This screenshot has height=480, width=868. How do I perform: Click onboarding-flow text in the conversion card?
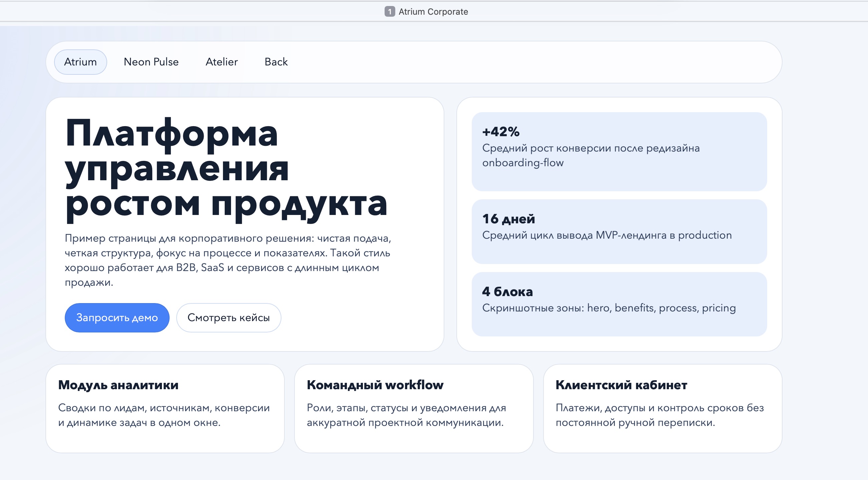click(522, 162)
